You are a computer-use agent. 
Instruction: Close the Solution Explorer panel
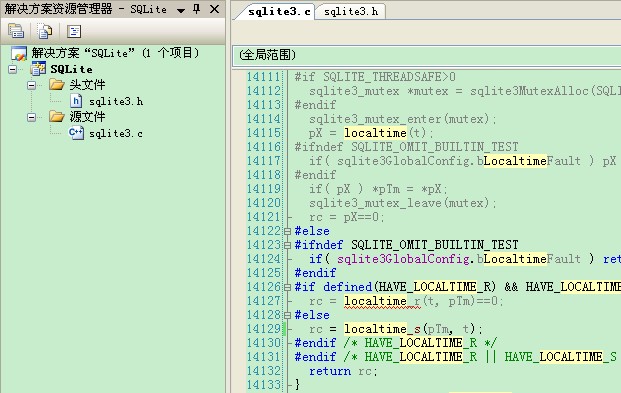click(214, 9)
